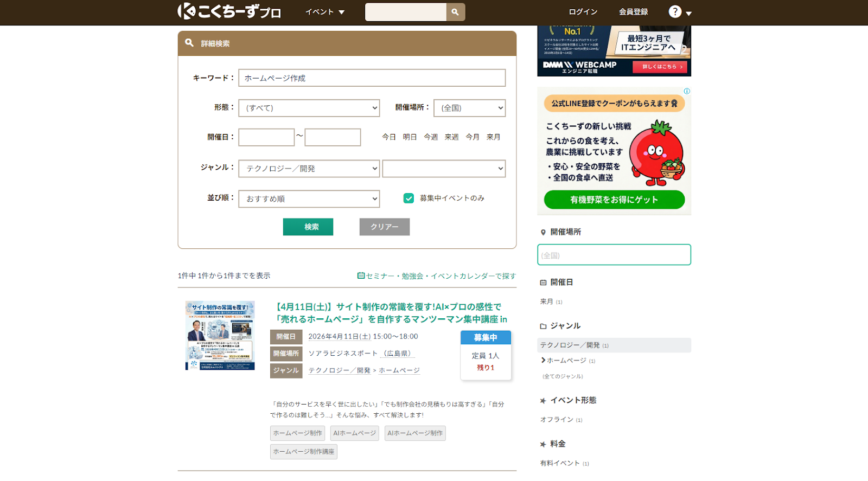Open セミナー・勉強会・イベントカレンダーで探す link
868x481 pixels.
click(441, 276)
